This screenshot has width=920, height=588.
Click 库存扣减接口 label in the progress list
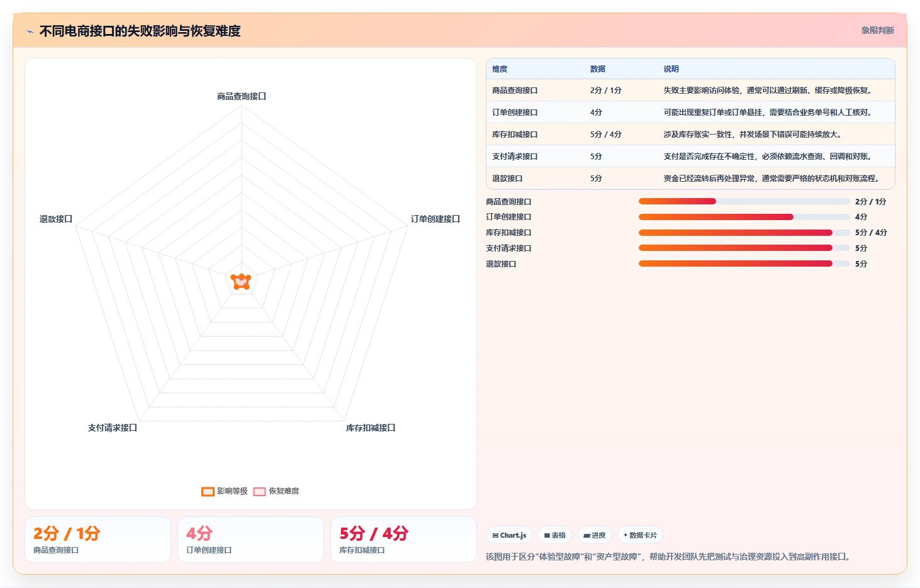(x=508, y=233)
